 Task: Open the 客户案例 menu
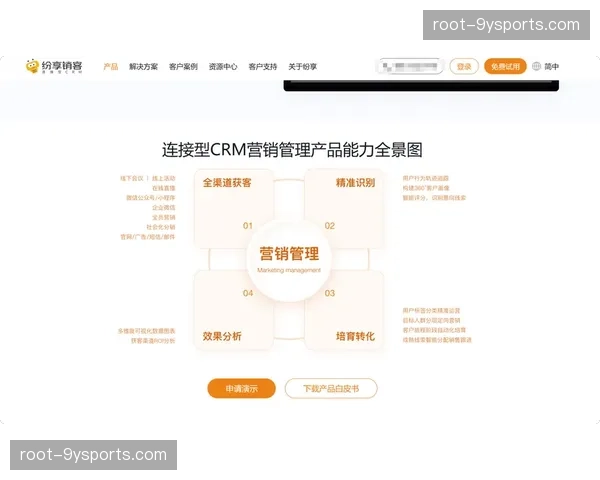(183, 67)
